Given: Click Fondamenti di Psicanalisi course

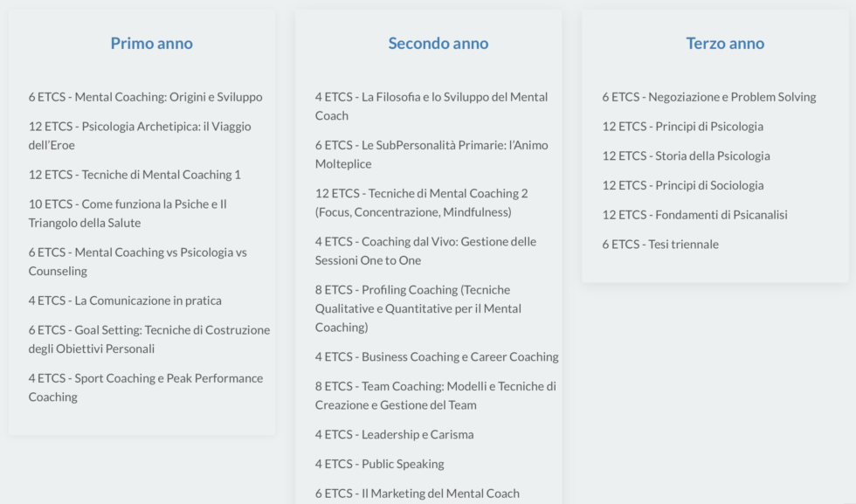Looking at the screenshot, I should coord(694,215).
